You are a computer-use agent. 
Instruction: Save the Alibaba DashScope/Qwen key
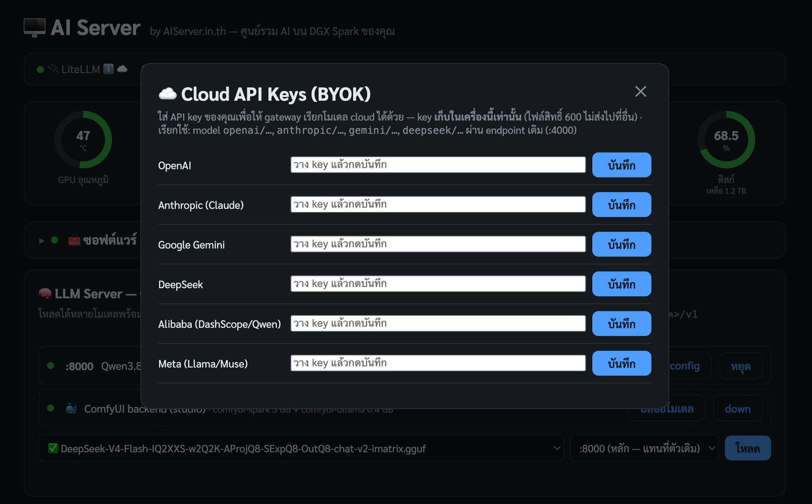pyautogui.click(x=622, y=323)
